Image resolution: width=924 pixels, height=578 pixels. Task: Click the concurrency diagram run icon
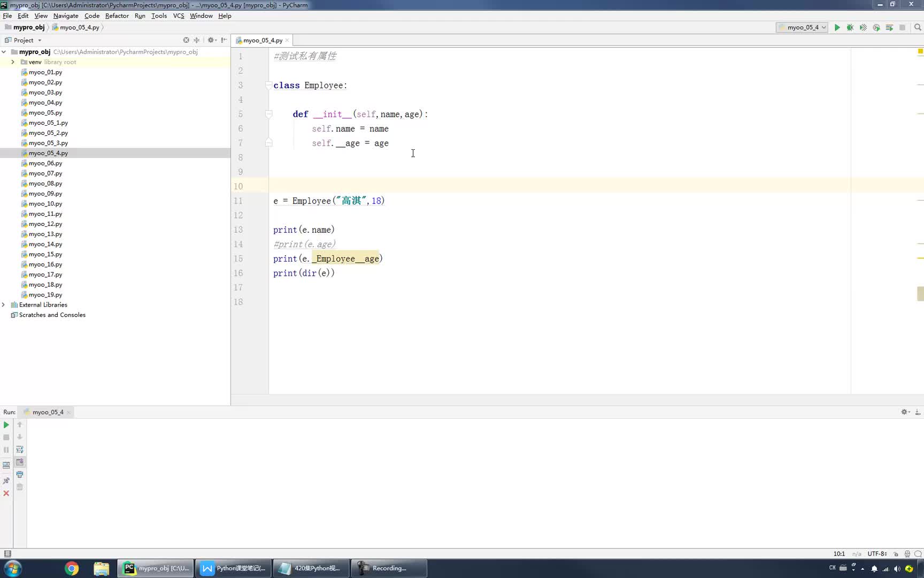point(889,27)
